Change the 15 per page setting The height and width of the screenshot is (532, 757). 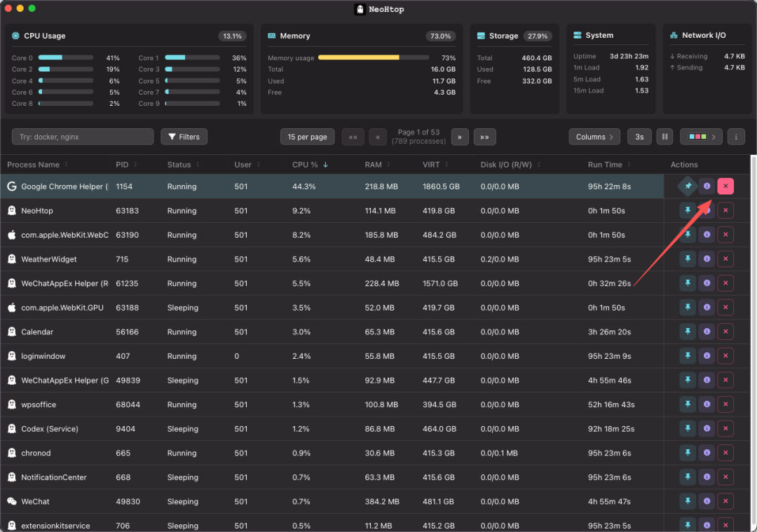coord(308,137)
